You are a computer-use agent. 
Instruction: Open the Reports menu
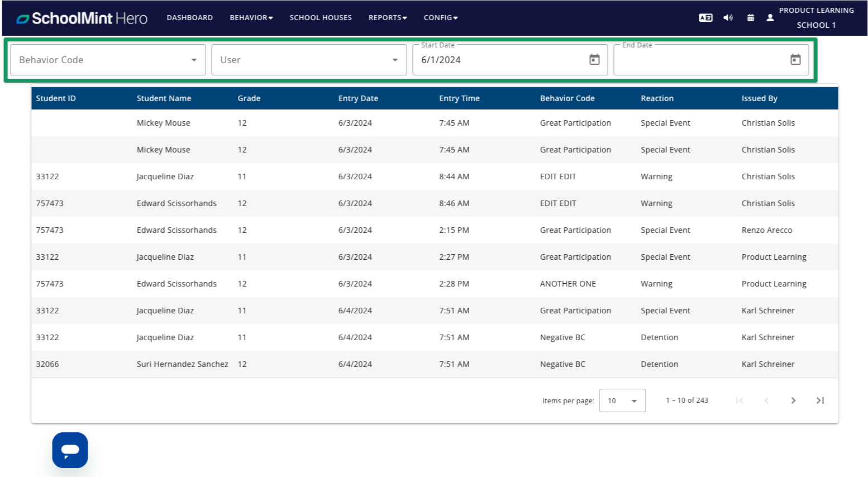pyautogui.click(x=388, y=18)
